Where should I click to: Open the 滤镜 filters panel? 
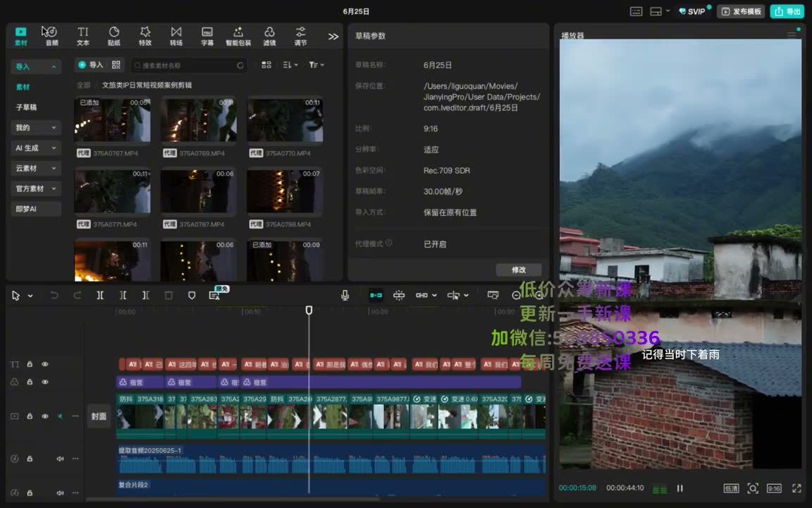pyautogui.click(x=269, y=36)
